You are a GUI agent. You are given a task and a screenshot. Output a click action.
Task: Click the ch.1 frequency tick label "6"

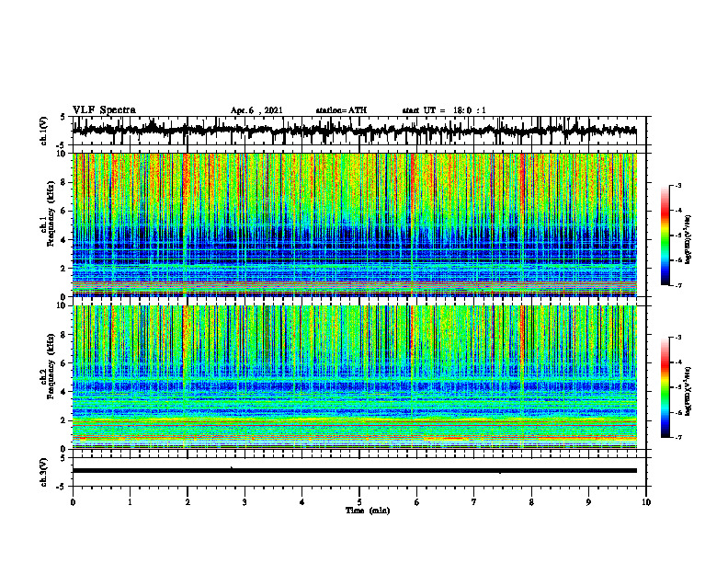(64, 212)
